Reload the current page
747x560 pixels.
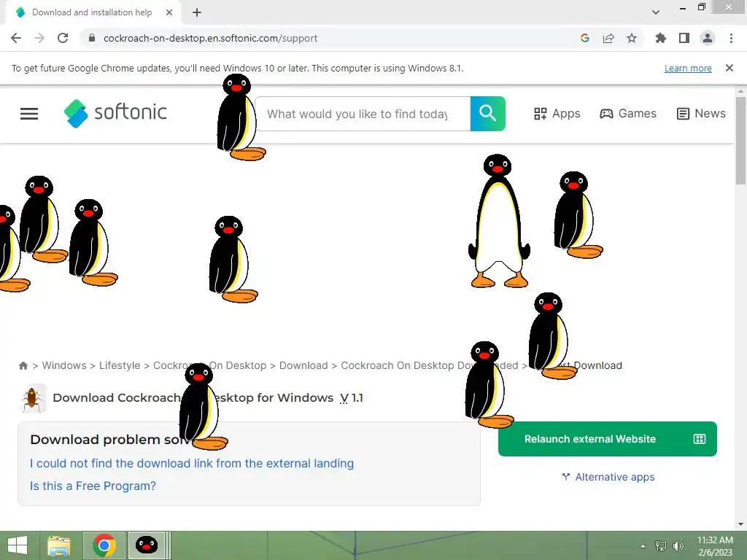click(63, 38)
